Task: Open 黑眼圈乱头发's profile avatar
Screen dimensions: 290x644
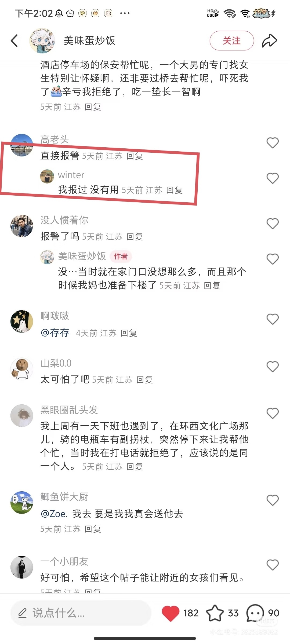Action: [x=22, y=415]
